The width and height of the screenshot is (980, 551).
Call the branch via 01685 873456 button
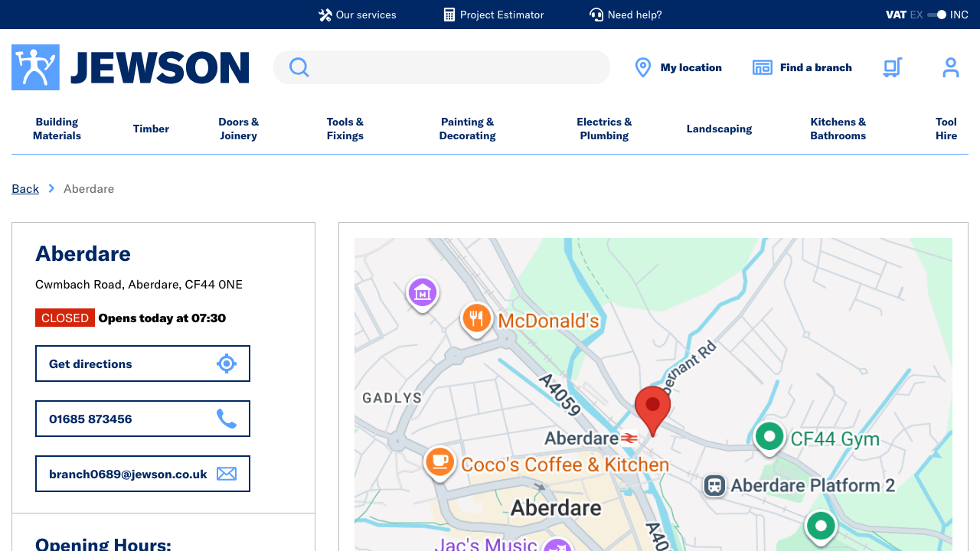point(142,419)
